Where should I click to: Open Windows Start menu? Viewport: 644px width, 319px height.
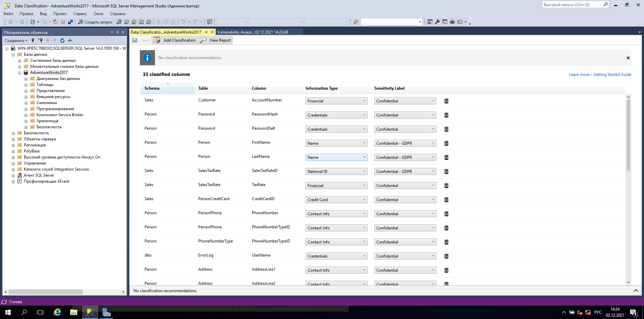point(8,312)
